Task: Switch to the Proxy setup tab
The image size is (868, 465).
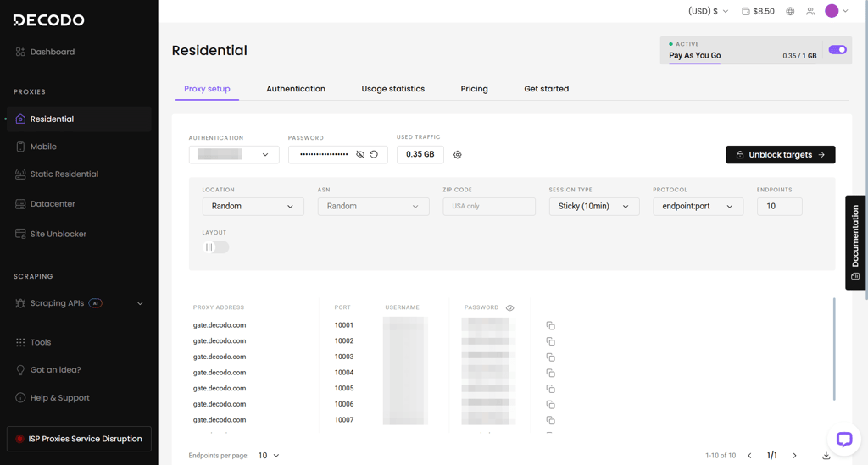Action: tap(207, 89)
